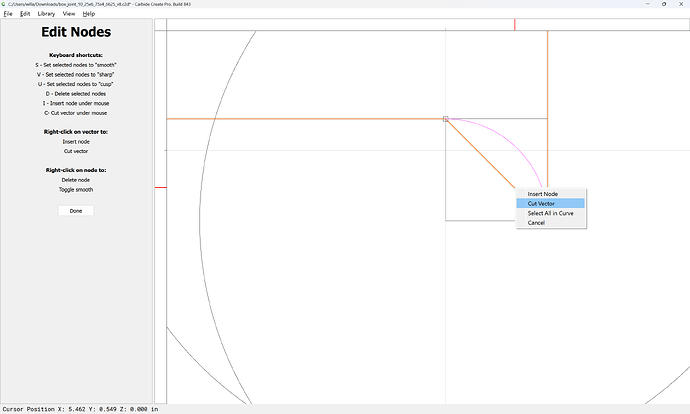Click the 'D - Delete selected nodes' line
The image size is (690, 414).
[76, 94]
